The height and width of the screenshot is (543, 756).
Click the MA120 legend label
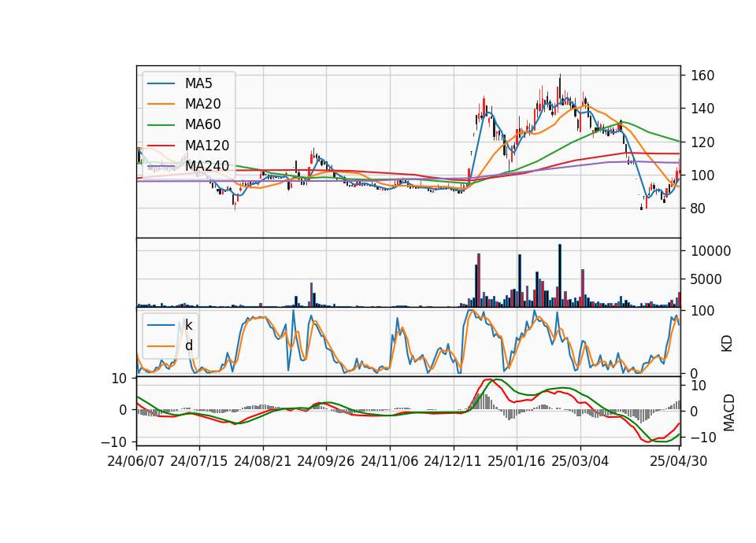pos(207,145)
